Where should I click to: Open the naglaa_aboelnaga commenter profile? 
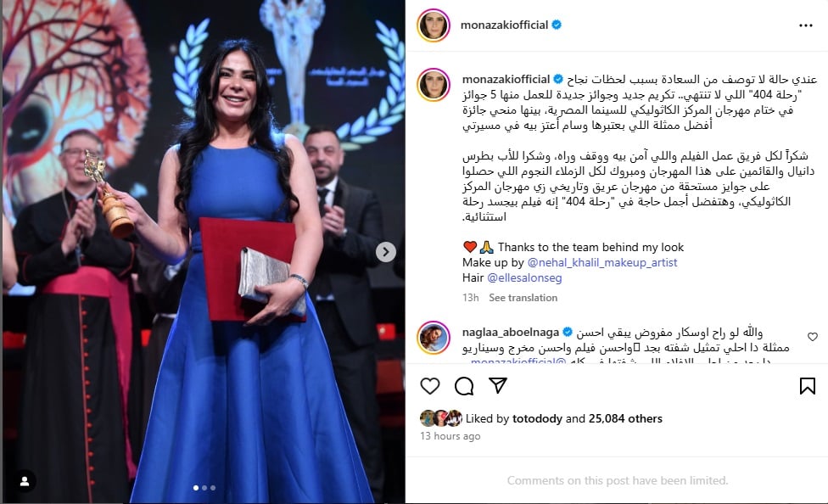pos(510,333)
